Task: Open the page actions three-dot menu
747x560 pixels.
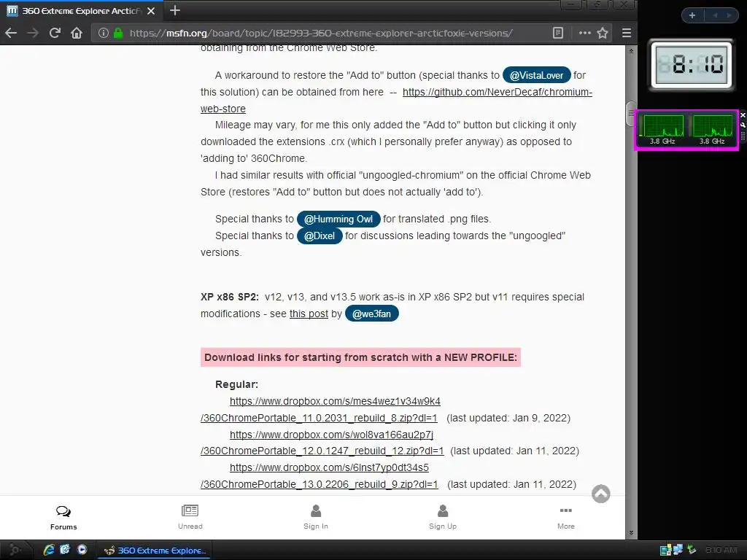Action: click(x=584, y=33)
